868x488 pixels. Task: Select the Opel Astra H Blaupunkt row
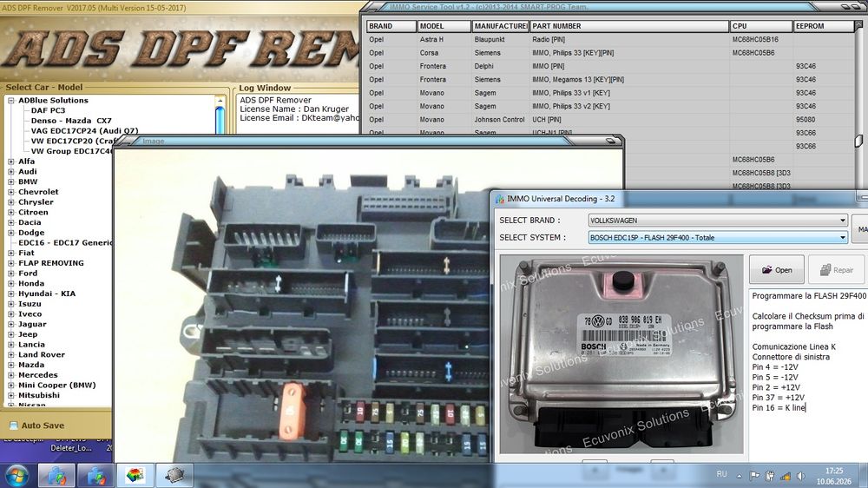610,39
